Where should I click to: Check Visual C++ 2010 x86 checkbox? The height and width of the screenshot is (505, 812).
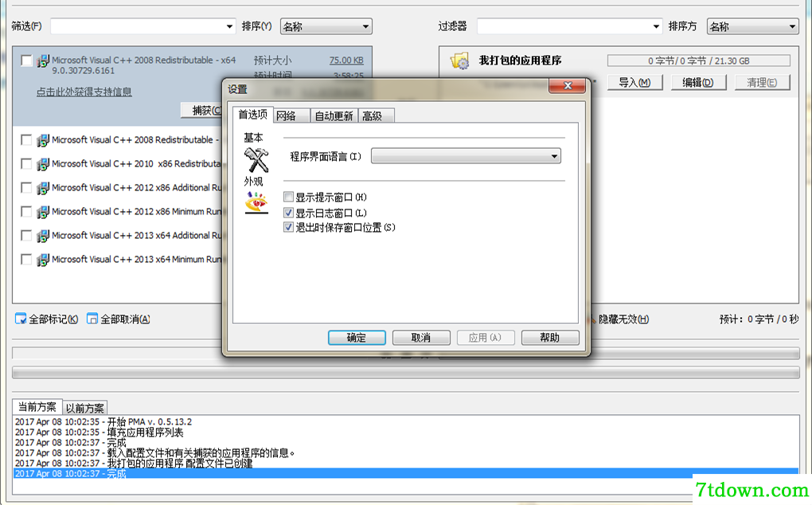coord(26,163)
